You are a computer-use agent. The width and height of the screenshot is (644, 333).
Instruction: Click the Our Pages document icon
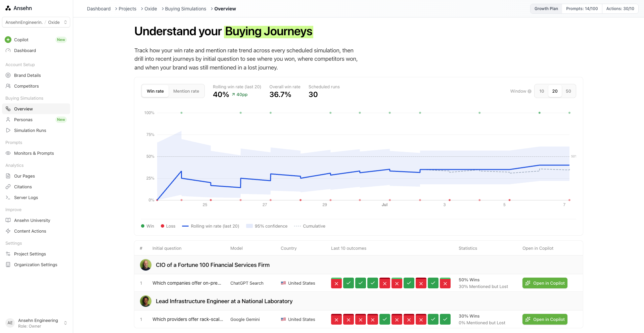(8, 176)
